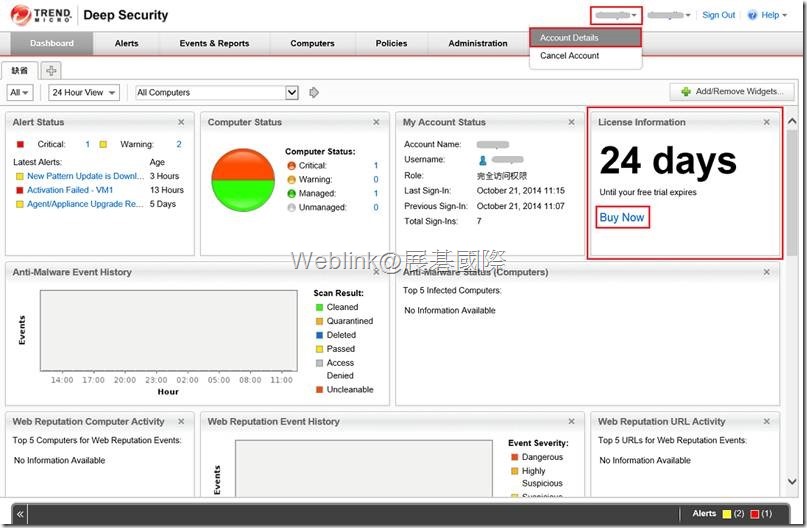Click the Sign Out link
Image resolution: width=807 pixels, height=528 pixels.
718,15
